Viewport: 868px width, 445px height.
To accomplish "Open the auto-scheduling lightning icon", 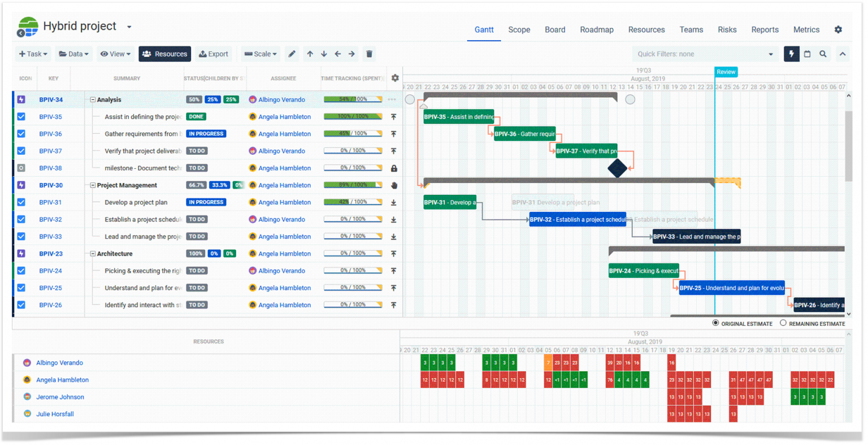I will [x=791, y=54].
